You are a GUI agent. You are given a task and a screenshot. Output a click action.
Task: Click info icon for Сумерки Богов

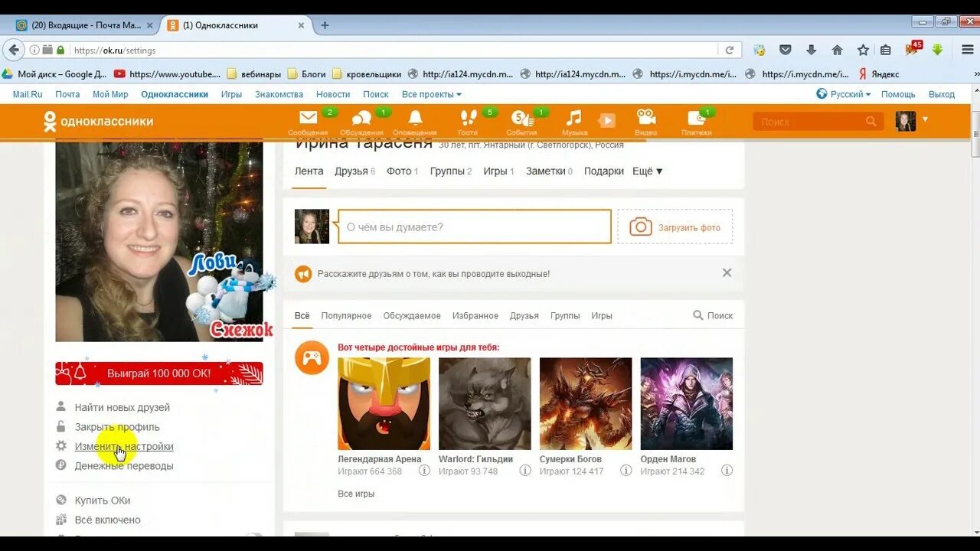[x=626, y=471]
